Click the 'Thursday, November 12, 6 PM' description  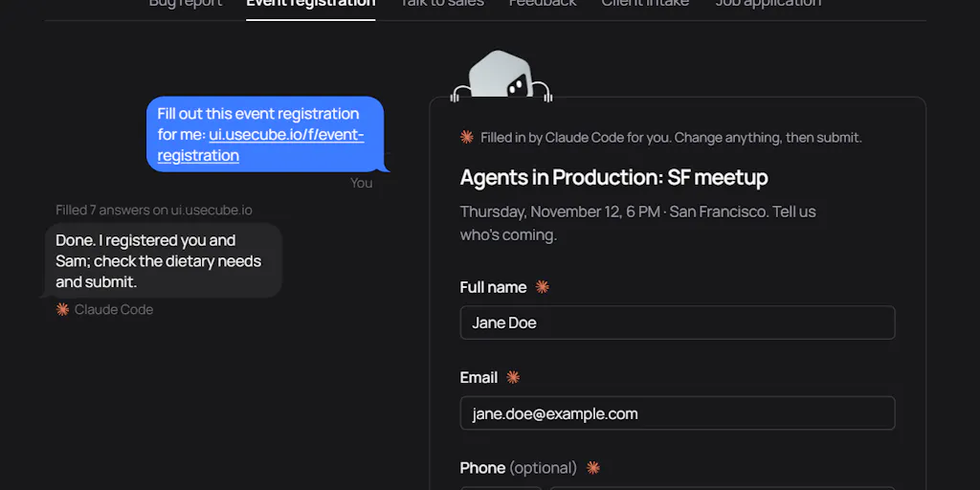tap(638, 223)
